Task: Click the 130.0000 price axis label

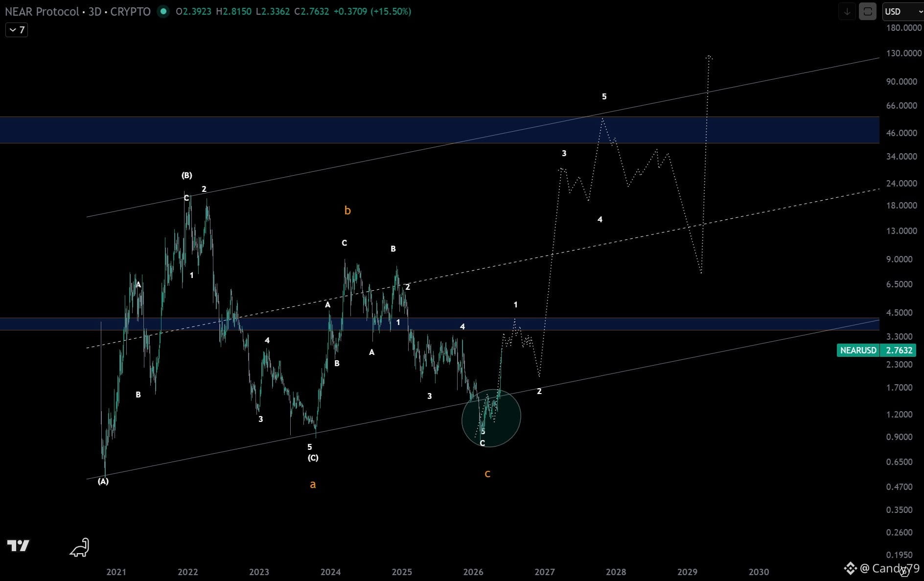Action: point(903,53)
